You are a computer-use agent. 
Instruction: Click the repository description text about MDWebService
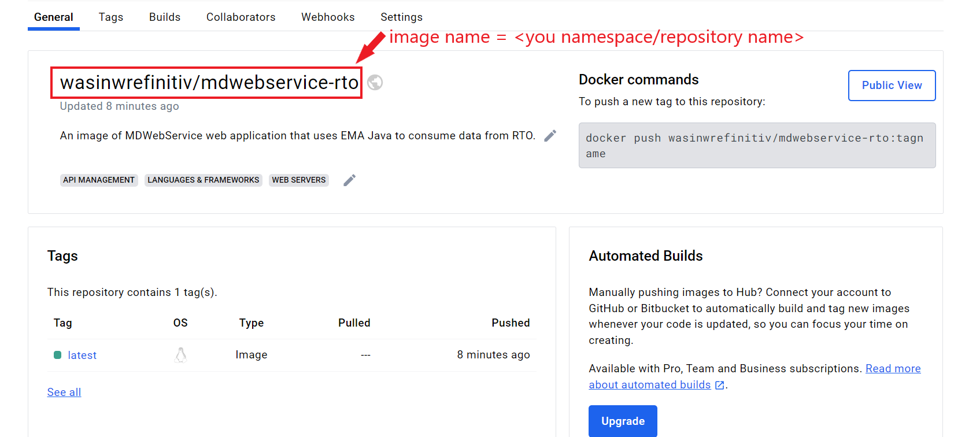(x=298, y=135)
